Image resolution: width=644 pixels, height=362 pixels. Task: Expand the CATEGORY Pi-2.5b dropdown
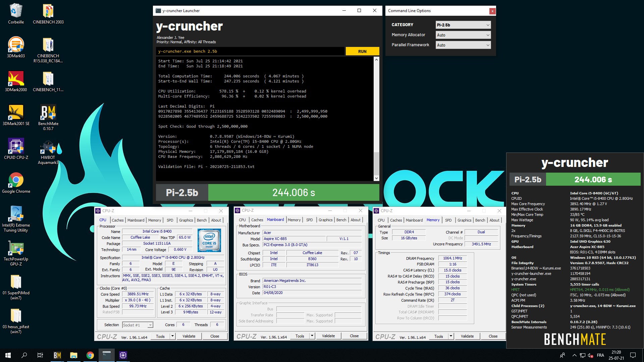(x=463, y=25)
